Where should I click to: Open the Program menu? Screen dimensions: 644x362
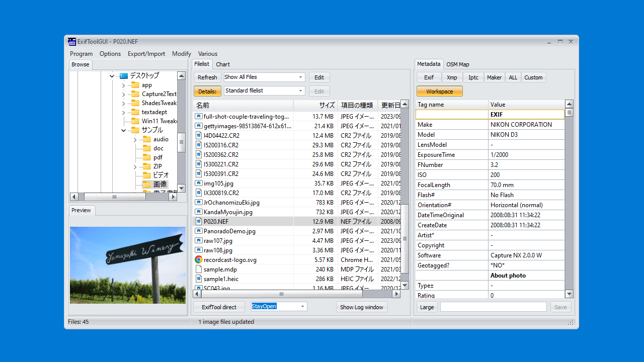click(x=82, y=54)
